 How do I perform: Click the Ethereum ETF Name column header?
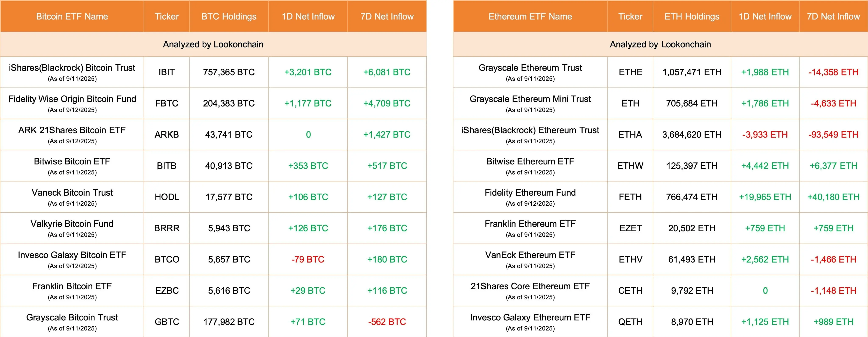point(530,17)
